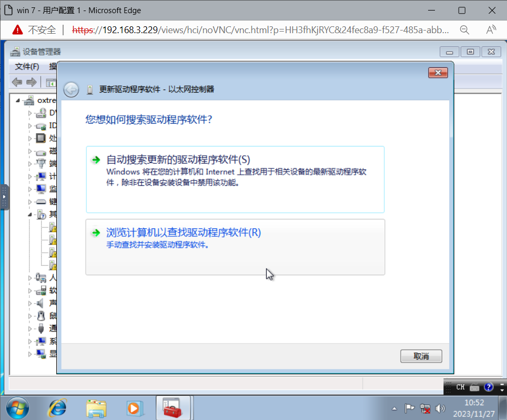The image size is (507, 420).
Task: Click the Read aloud icon in Edge
Action: coord(491,29)
